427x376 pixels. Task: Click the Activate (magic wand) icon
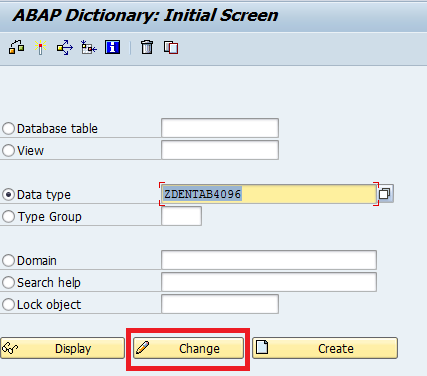point(40,47)
